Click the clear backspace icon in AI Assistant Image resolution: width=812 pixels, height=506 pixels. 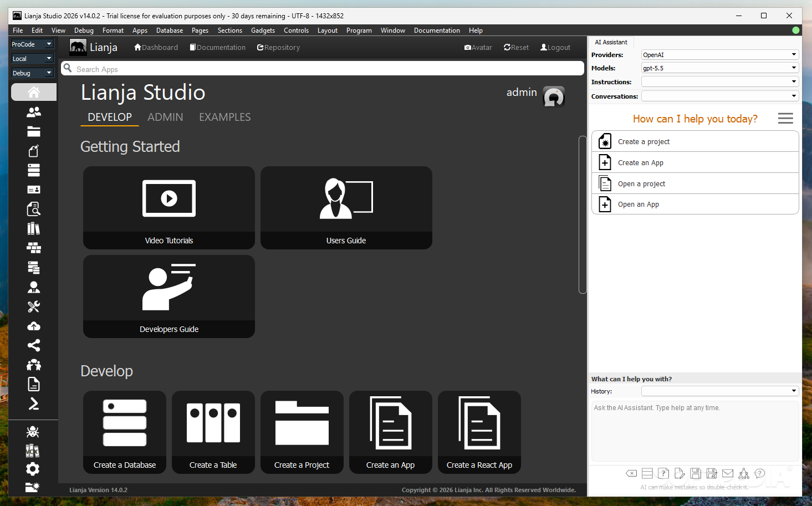pyautogui.click(x=631, y=473)
